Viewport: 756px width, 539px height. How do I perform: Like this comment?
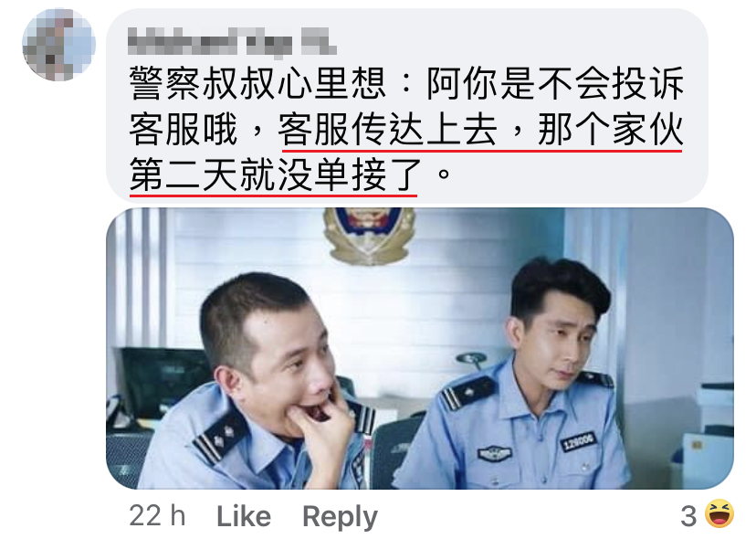point(244,516)
